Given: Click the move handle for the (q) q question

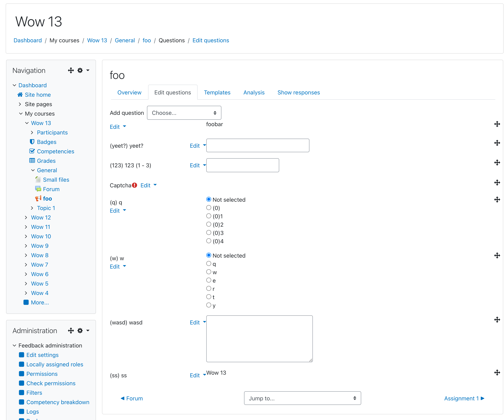Looking at the screenshot, I should pyautogui.click(x=497, y=200).
